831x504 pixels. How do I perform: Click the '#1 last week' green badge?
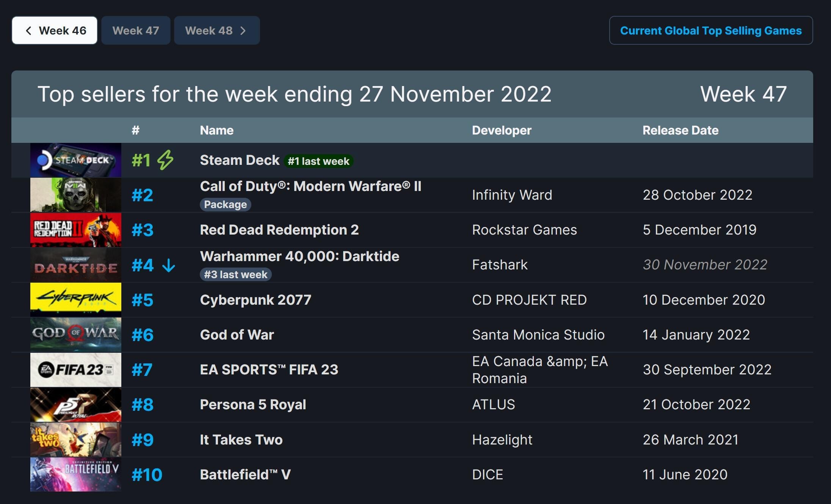(318, 161)
